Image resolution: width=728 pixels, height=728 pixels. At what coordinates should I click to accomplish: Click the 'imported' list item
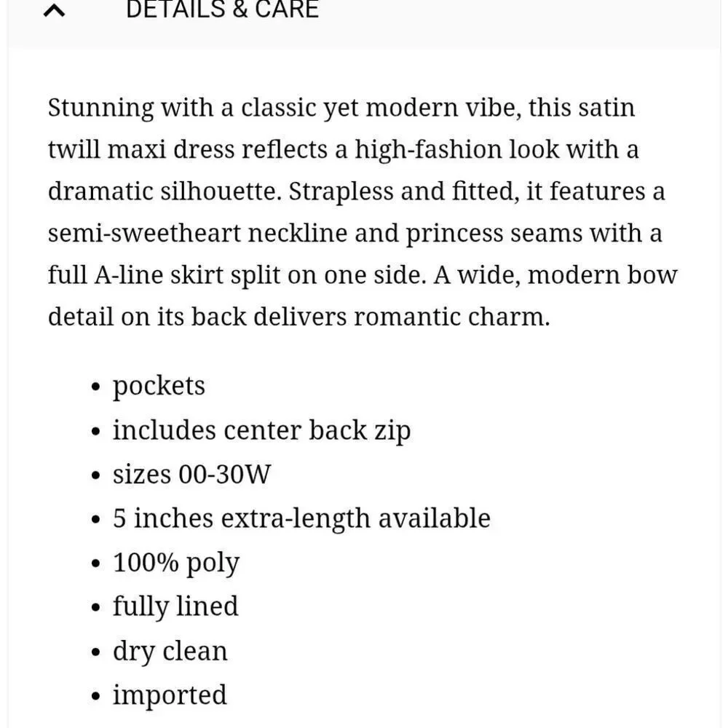170,696
